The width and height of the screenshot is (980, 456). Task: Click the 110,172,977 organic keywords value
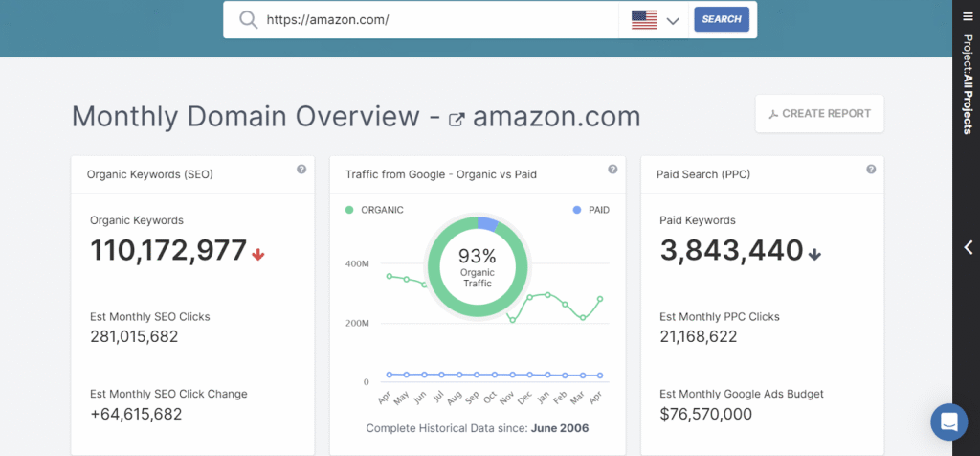click(168, 251)
